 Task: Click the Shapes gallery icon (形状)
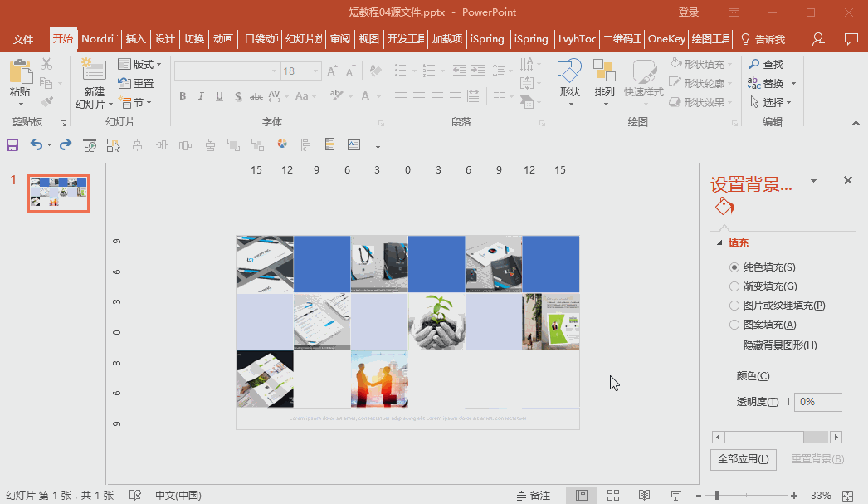569,71
